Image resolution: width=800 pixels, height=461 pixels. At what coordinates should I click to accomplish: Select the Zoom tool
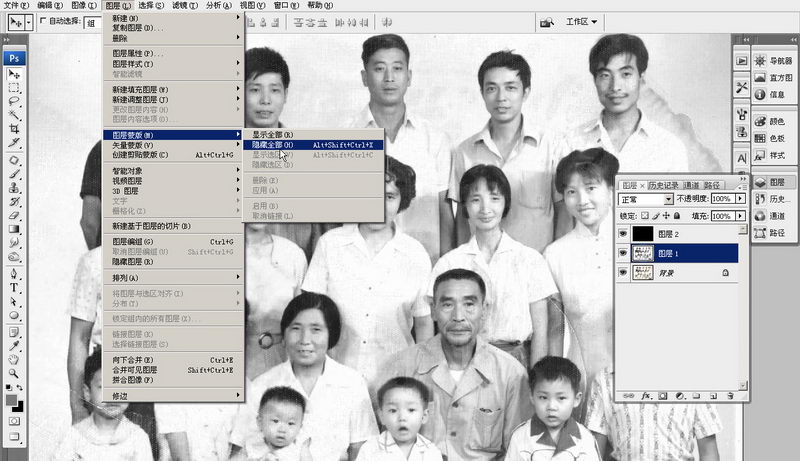click(x=14, y=374)
